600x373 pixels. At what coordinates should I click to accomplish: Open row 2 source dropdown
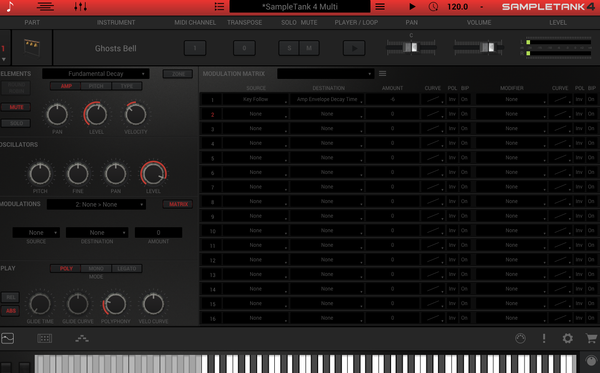256,114
